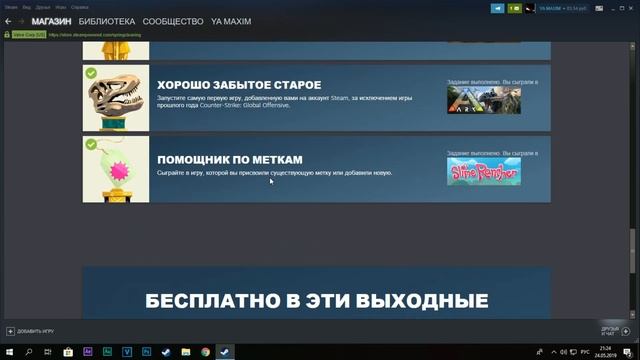The height and width of the screenshot is (360, 640).
Task: Open ДРУЗЬЯ И ЧАТ panel
Action: pos(610,331)
